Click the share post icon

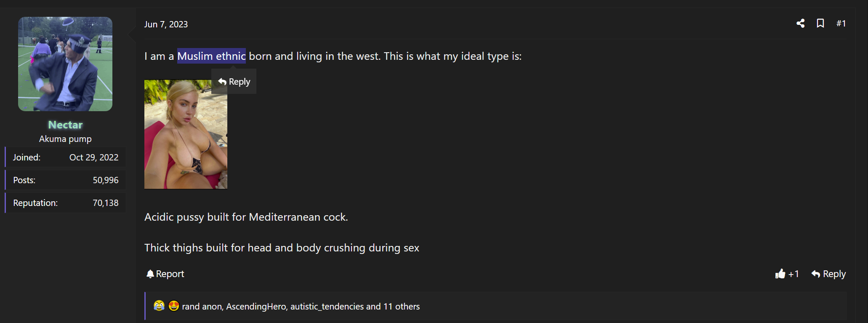pyautogui.click(x=800, y=24)
